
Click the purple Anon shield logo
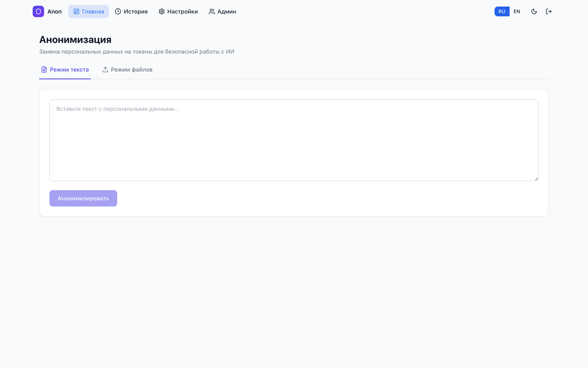(38, 11)
